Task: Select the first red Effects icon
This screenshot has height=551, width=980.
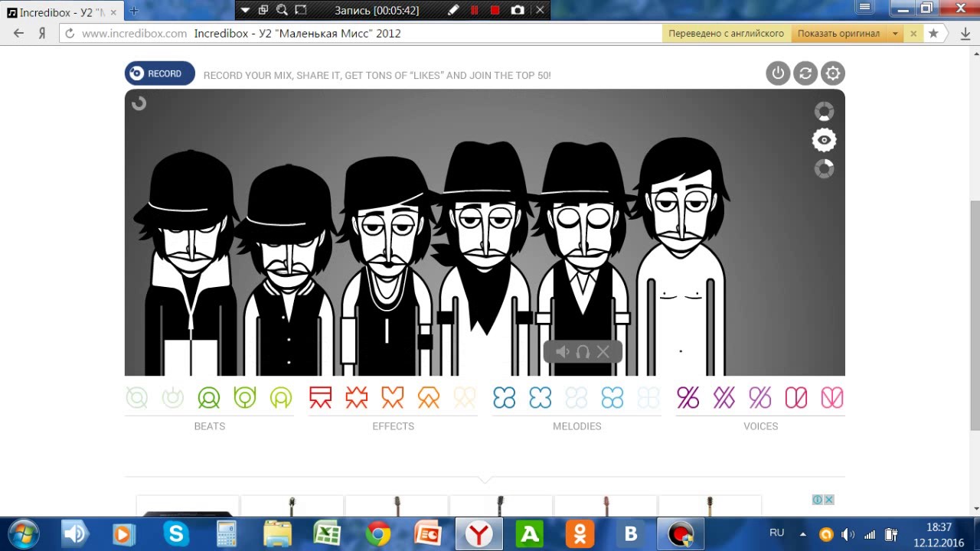Action: pos(321,398)
